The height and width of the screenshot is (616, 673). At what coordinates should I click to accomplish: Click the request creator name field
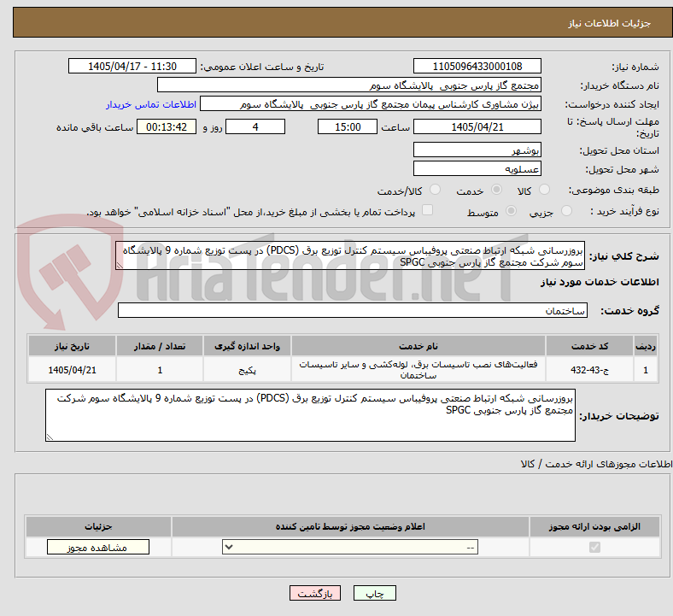click(371, 104)
